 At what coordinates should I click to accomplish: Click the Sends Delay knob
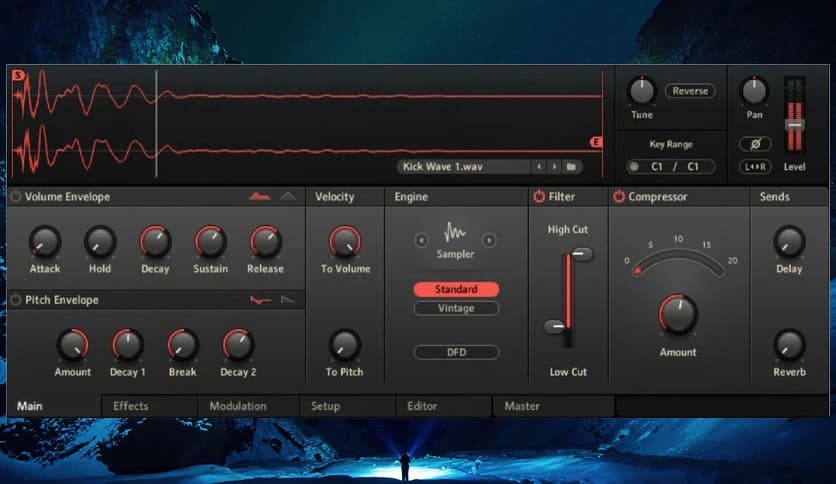pyautogui.click(x=789, y=241)
